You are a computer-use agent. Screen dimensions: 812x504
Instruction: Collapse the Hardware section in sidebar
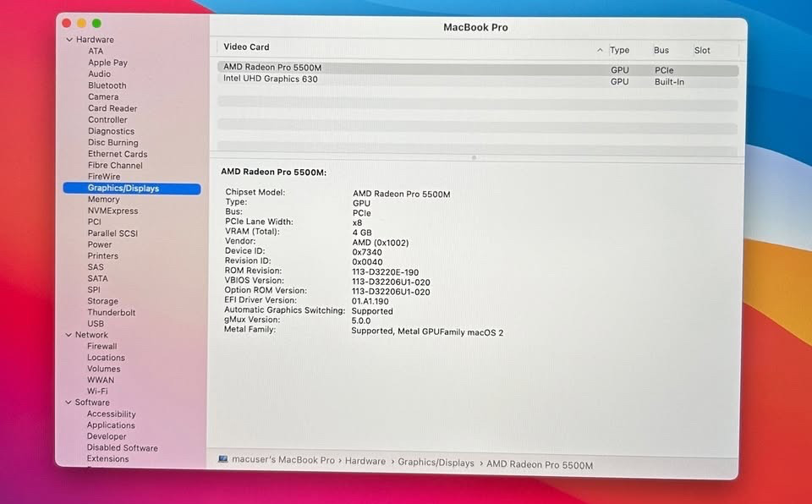(69, 40)
